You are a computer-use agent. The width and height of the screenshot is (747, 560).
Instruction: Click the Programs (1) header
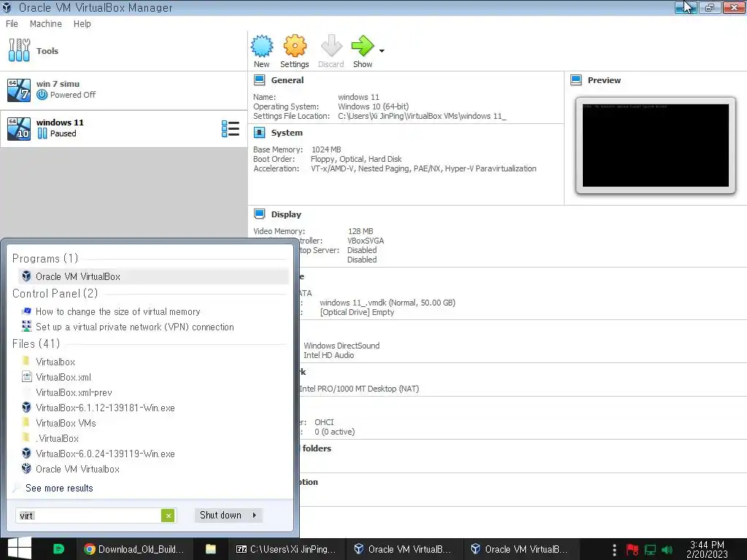[x=44, y=259]
